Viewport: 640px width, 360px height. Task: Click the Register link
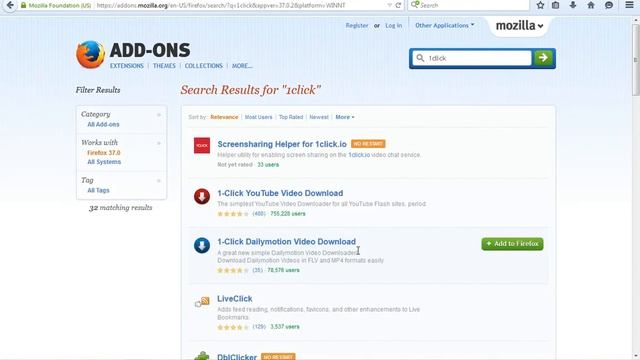tap(357, 25)
